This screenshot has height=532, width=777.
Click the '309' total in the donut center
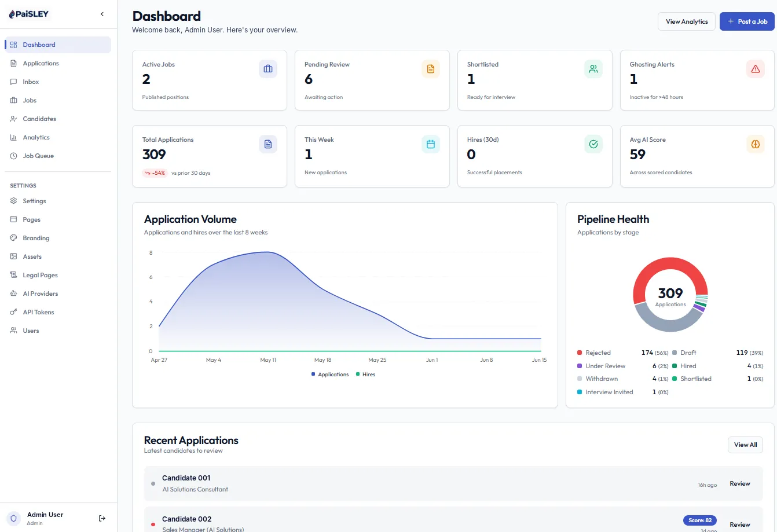(x=670, y=293)
